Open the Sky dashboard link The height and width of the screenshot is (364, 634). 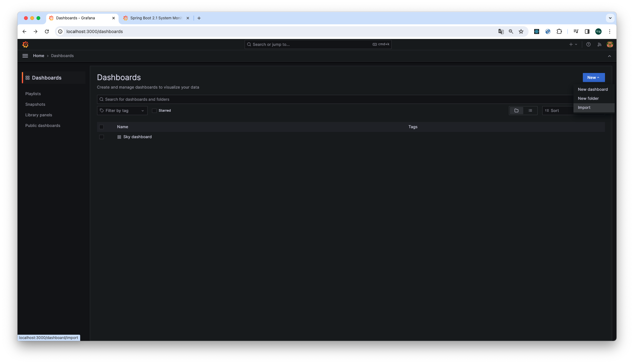click(137, 137)
